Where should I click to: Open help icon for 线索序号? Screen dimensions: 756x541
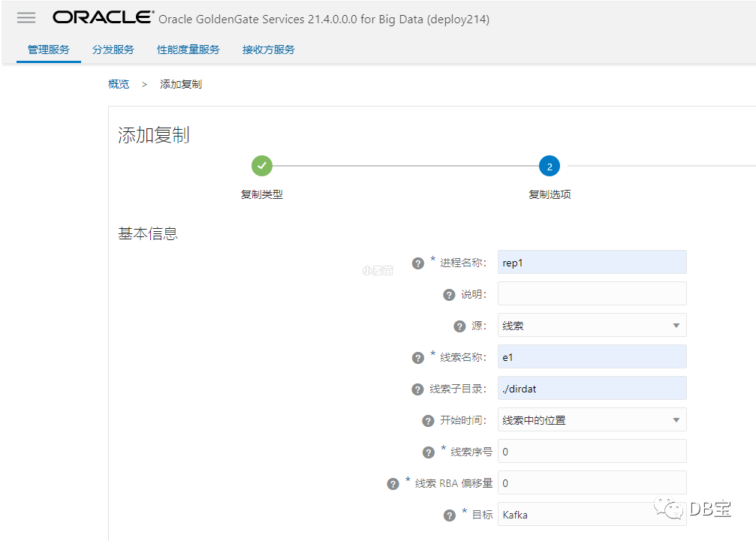coord(429,452)
